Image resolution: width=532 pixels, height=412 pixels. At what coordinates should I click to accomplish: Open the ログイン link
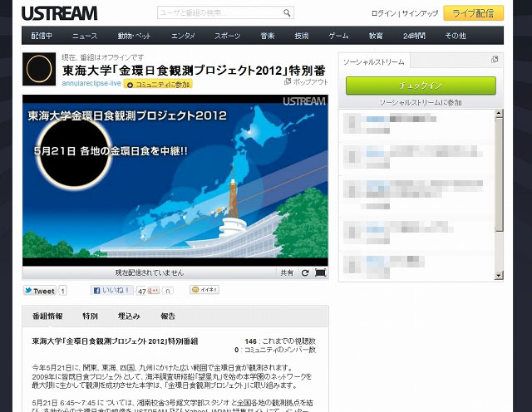(384, 13)
